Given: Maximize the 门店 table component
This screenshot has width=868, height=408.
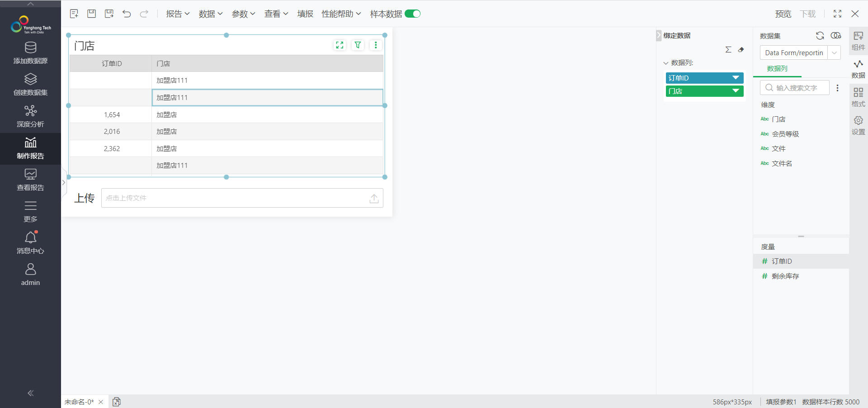Looking at the screenshot, I should pyautogui.click(x=340, y=45).
